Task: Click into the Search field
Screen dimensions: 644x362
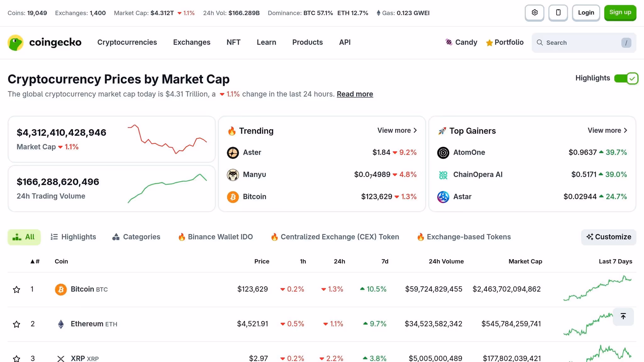Action: click(582, 42)
